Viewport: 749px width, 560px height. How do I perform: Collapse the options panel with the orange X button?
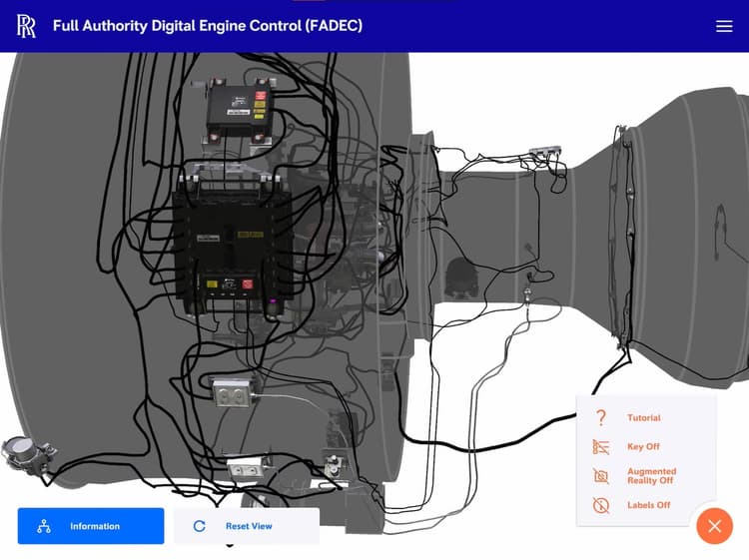pyautogui.click(x=714, y=526)
